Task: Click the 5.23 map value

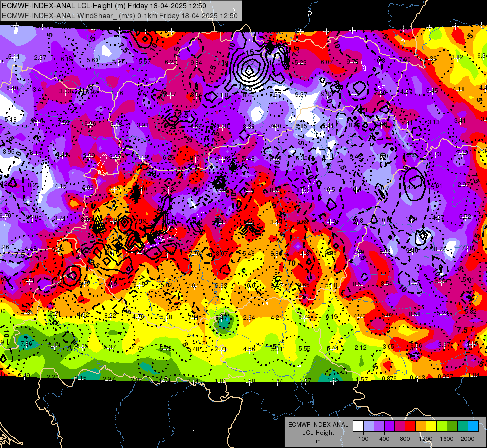Action: 300,63
